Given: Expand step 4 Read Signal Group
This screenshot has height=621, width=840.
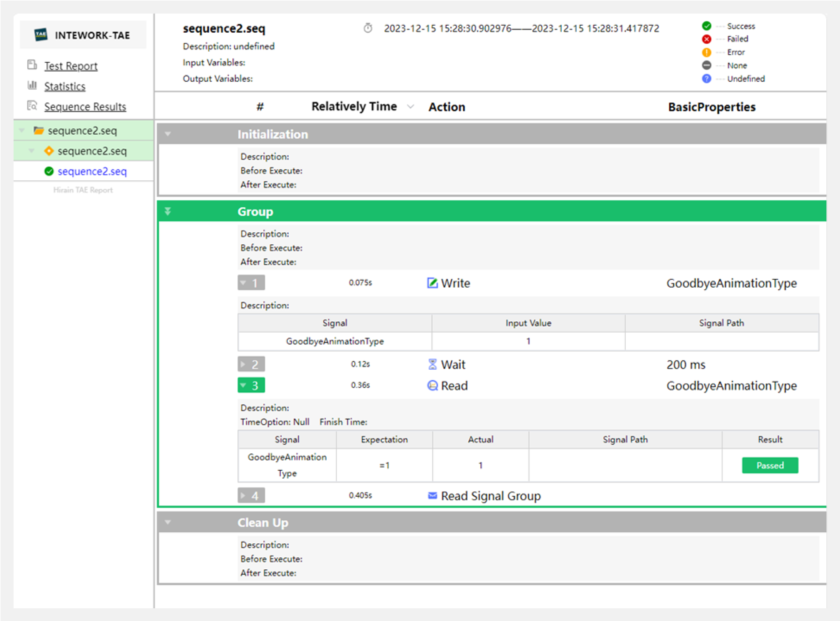Looking at the screenshot, I should [x=251, y=495].
